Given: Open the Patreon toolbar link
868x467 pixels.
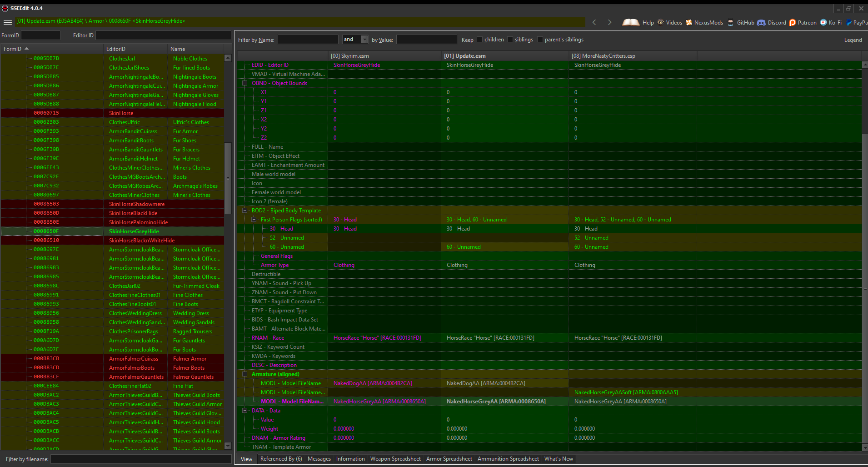Looking at the screenshot, I should [803, 22].
